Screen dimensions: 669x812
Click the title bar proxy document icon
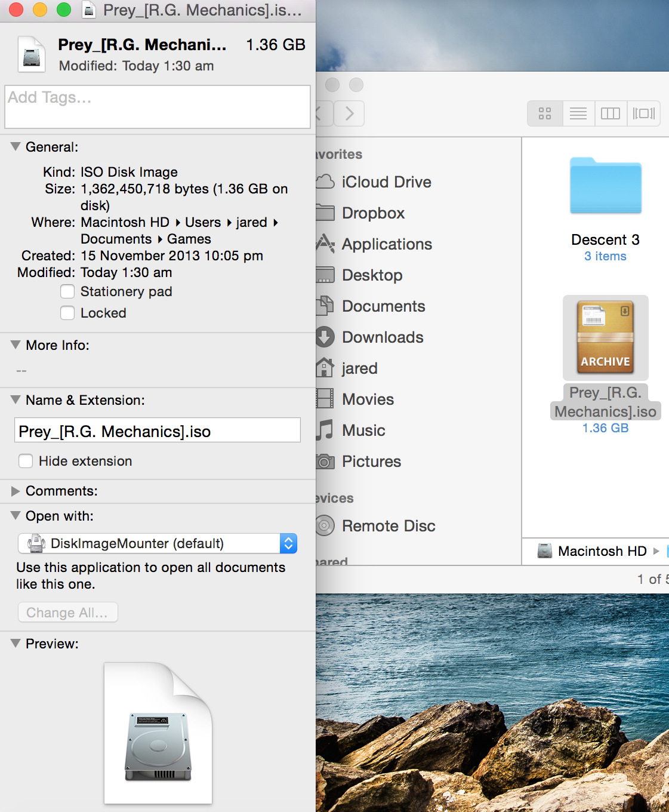coord(89,10)
